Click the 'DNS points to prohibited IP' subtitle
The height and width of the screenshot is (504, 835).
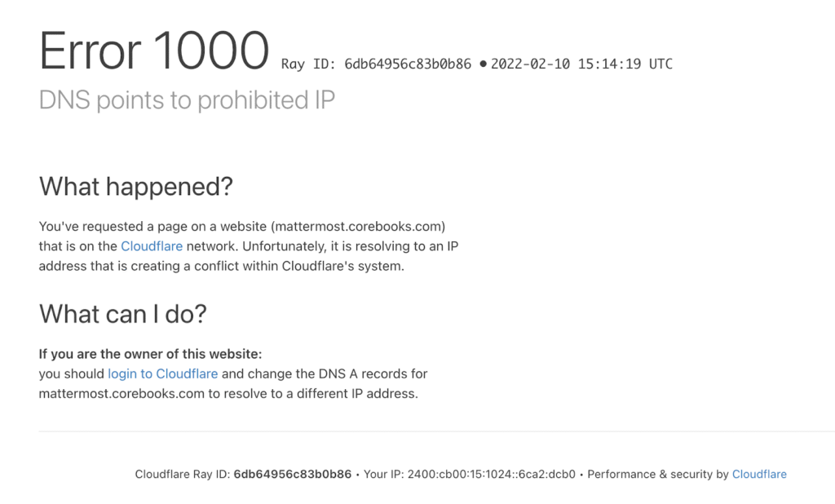point(187,100)
